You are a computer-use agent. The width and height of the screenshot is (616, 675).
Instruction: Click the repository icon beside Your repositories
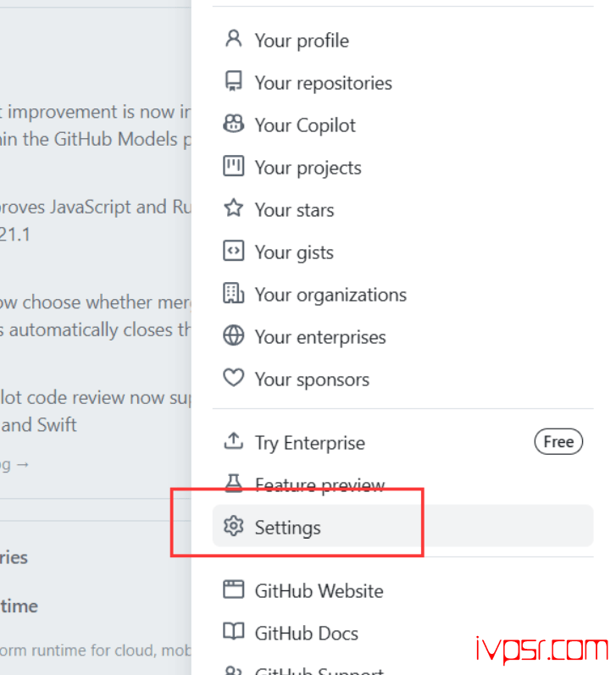tap(233, 82)
